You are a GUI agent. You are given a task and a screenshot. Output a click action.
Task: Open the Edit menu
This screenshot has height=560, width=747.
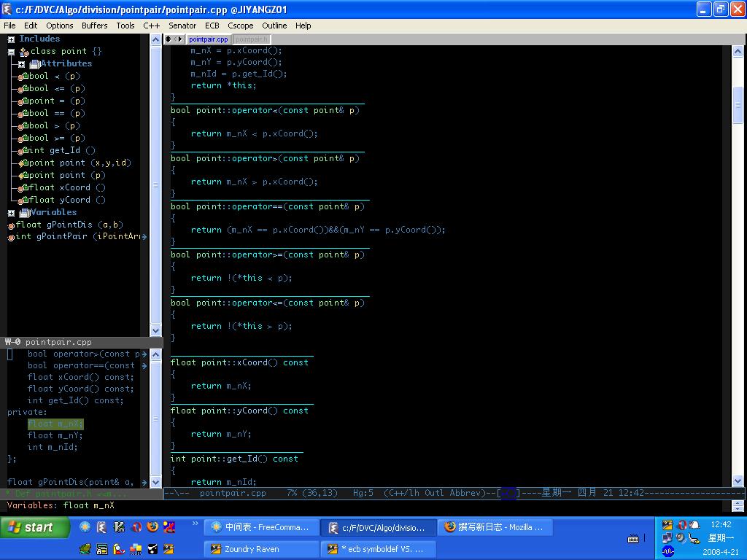tap(31, 26)
